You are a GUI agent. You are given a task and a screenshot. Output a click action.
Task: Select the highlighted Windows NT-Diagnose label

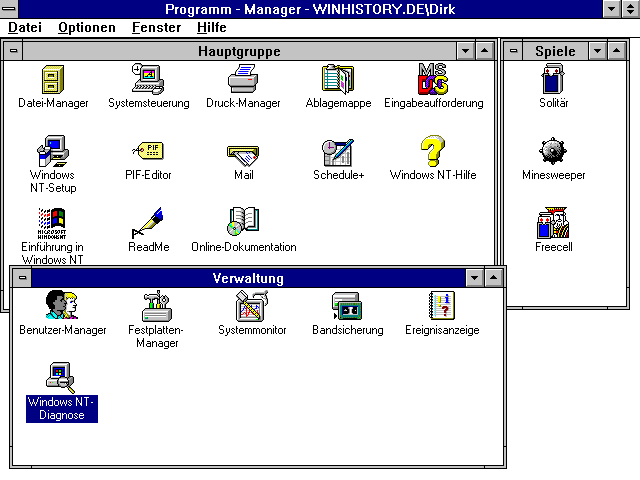tap(62, 409)
